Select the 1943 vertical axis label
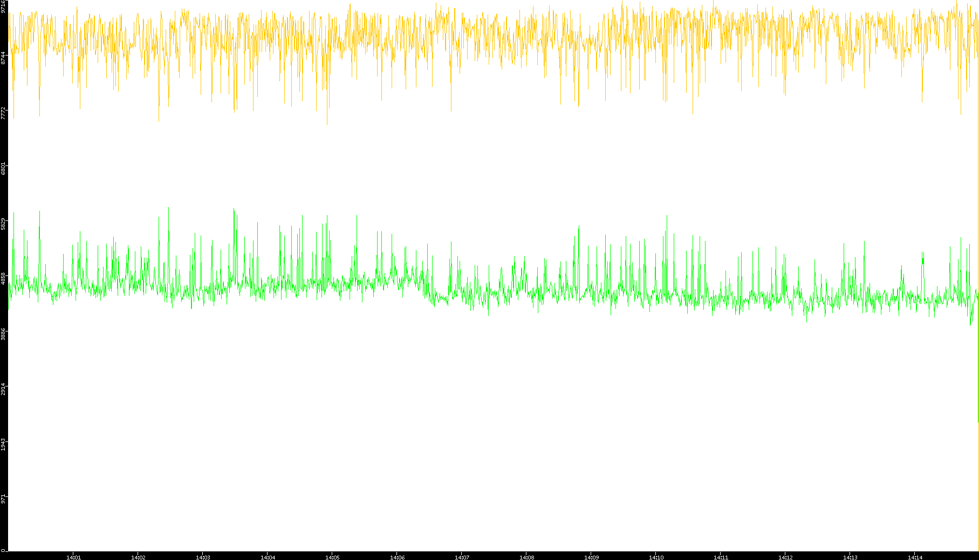The width and height of the screenshot is (979, 560). 4,444
